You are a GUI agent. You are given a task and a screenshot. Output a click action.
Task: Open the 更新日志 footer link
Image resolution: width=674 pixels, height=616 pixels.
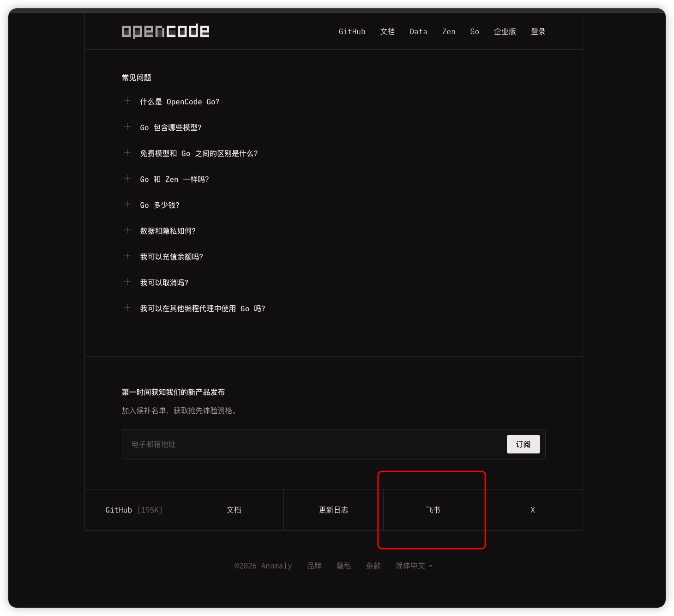pyautogui.click(x=334, y=510)
